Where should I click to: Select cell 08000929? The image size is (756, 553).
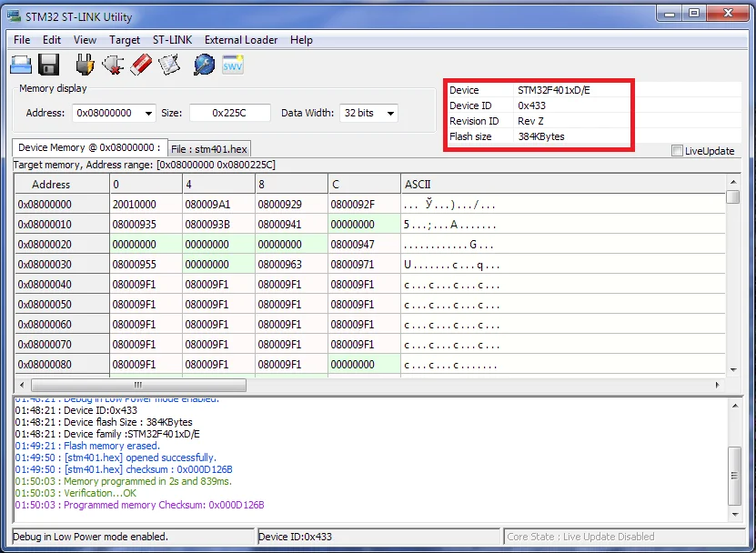pyautogui.click(x=291, y=205)
